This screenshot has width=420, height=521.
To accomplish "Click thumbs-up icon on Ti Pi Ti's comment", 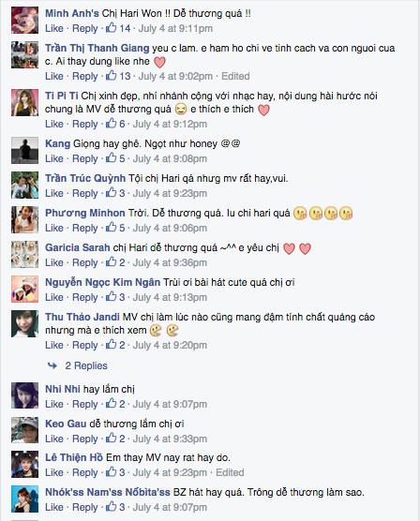I will pos(111,124).
